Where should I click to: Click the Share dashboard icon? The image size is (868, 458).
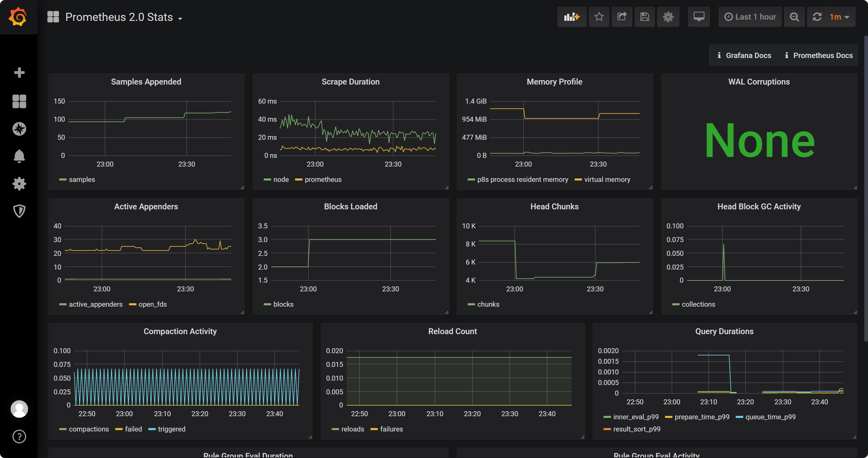pyautogui.click(x=622, y=17)
